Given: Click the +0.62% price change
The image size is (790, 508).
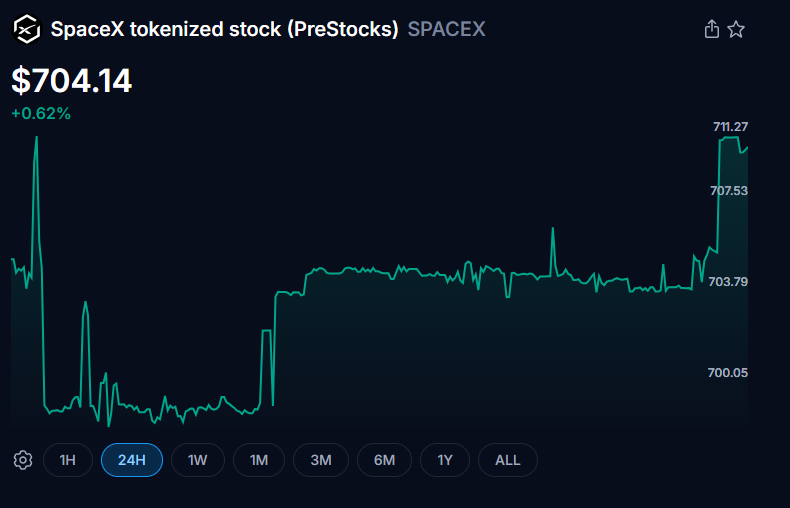Looking at the screenshot, I should click(x=41, y=114).
